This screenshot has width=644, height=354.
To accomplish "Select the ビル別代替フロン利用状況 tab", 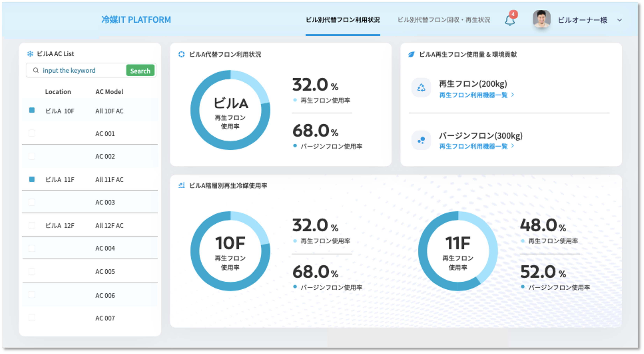I will click(x=343, y=20).
